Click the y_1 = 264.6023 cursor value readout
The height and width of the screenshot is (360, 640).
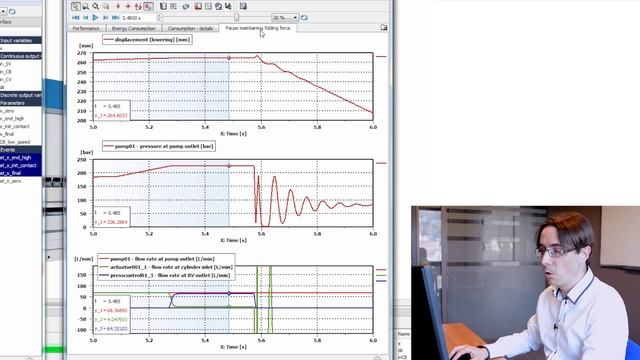tap(111, 116)
